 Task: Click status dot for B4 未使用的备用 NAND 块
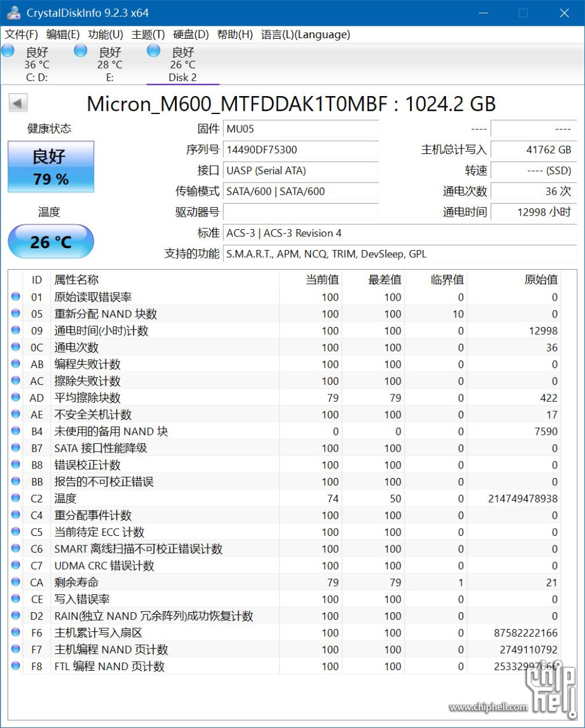coord(16,431)
